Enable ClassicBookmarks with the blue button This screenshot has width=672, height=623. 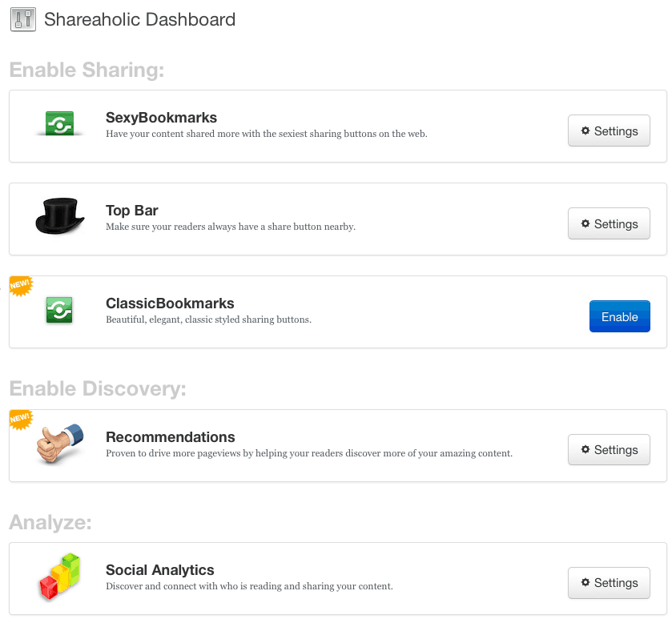tap(619, 316)
